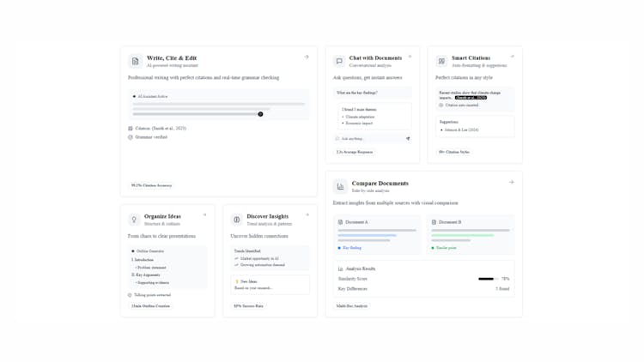644x362 pixels.
Task: Click the document icon beside Write, Cite & Edit
Action: click(x=135, y=62)
